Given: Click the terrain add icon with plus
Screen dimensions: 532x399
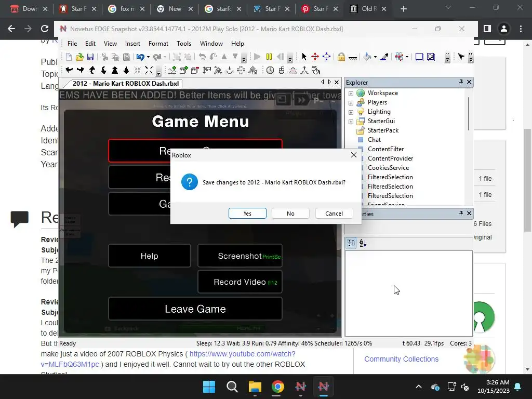Looking at the screenshot, I should 172,70.
